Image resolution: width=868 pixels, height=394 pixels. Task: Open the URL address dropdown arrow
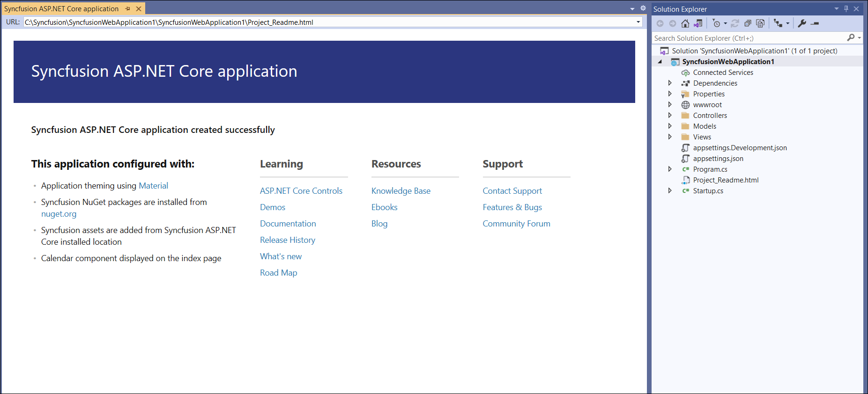click(638, 22)
